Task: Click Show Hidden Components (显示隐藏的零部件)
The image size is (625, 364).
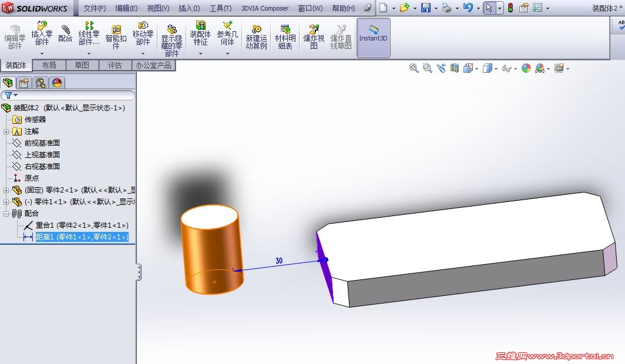Action: click(172, 40)
